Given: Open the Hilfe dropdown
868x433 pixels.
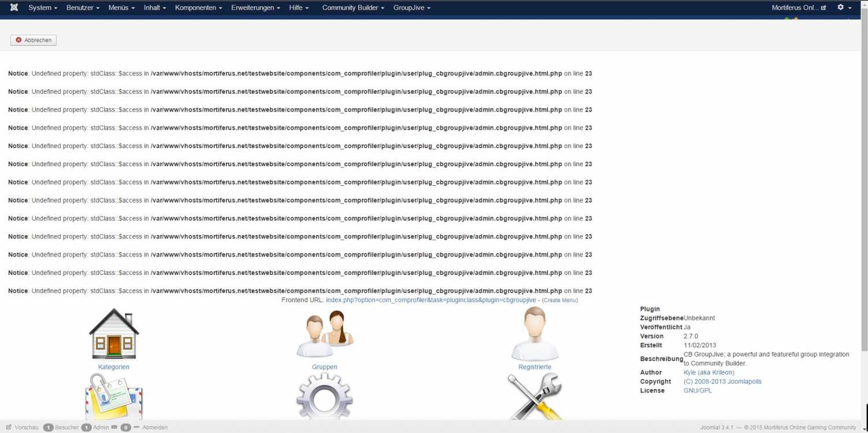Looking at the screenshot, I should tap(299, 8).
